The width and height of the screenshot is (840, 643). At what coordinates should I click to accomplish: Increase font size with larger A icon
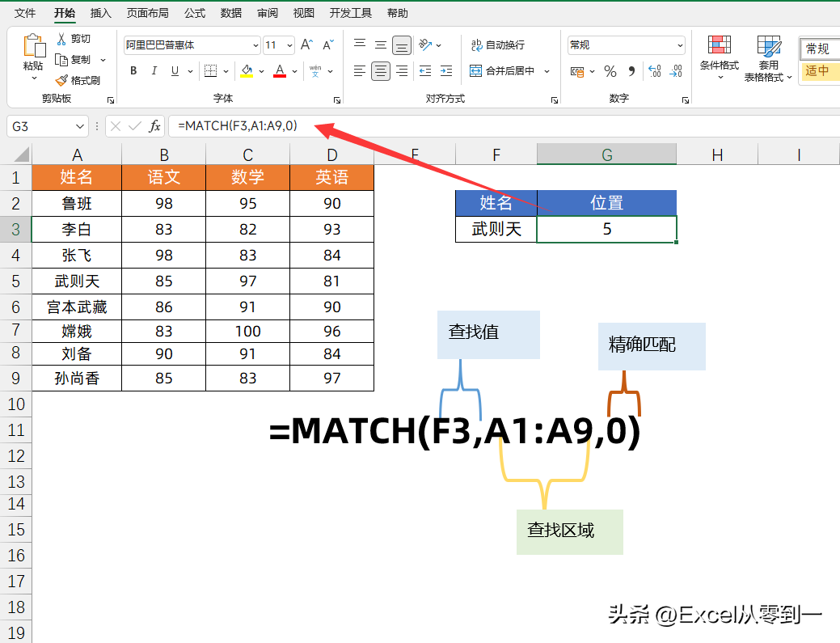click(306, 44)
